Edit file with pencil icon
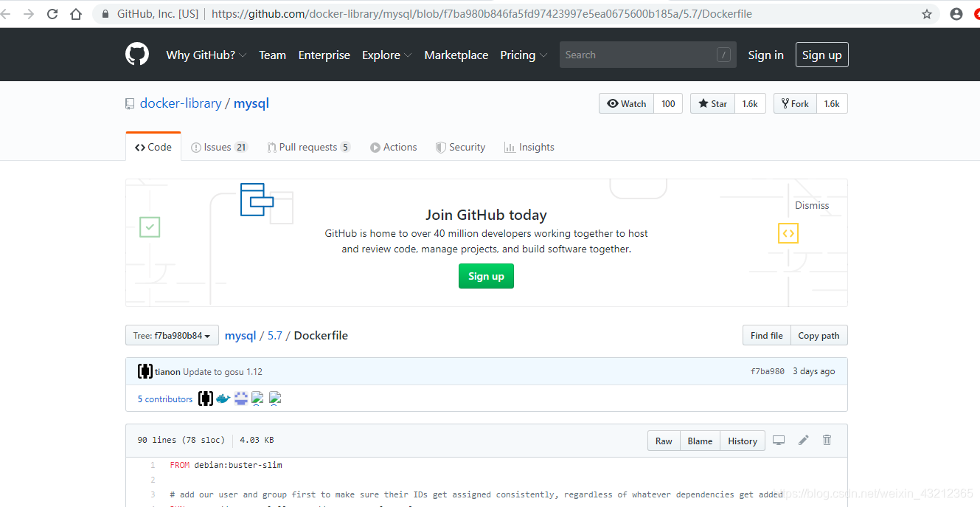 pos(804,441)
